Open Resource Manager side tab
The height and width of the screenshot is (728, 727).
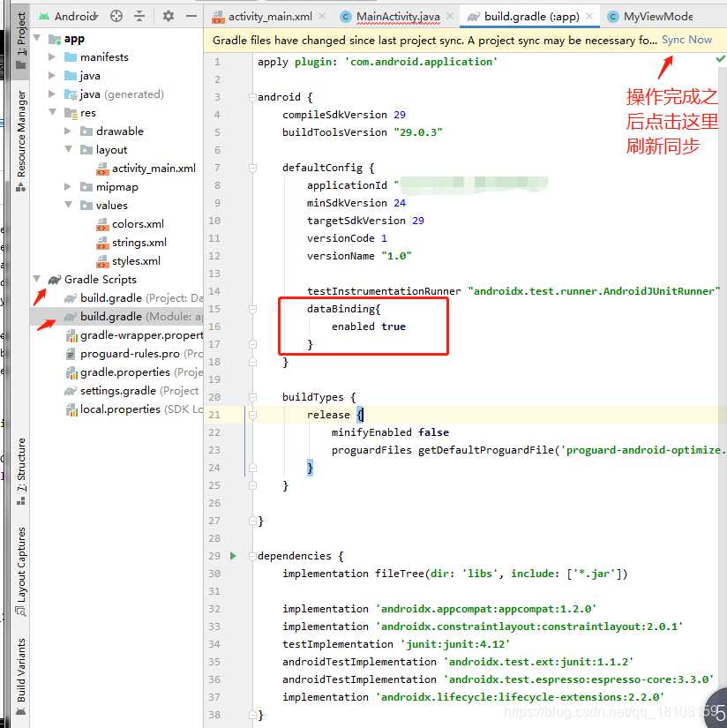pos(21,140)
